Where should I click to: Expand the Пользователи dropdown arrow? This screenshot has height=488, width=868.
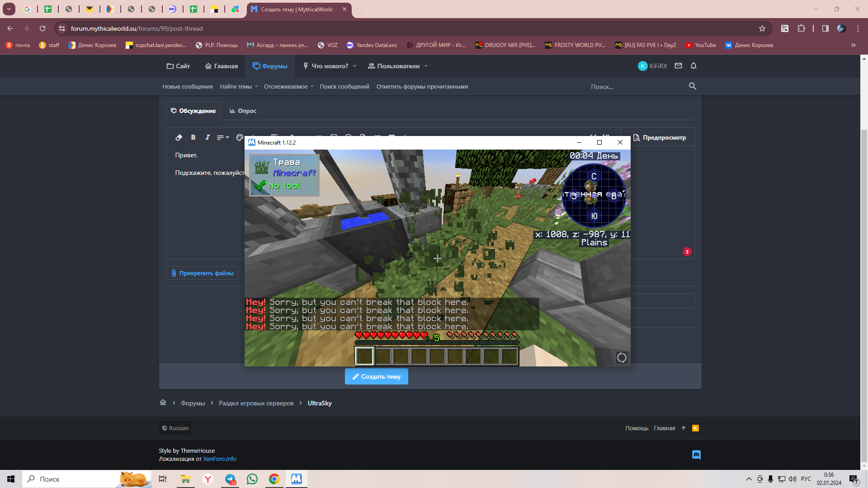coord(426,66)
